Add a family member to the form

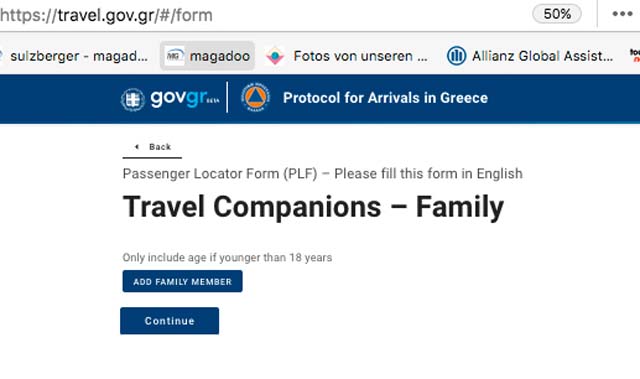click(x=182, y=281)
